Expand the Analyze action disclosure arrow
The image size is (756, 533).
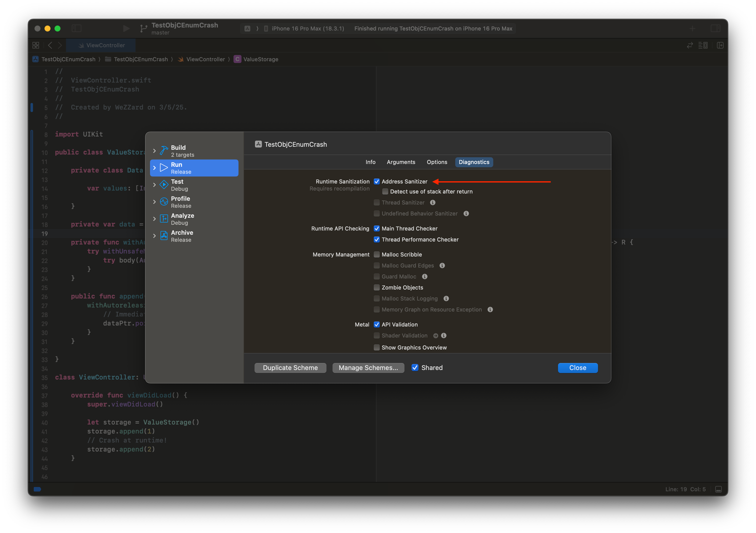pos(154,219)
